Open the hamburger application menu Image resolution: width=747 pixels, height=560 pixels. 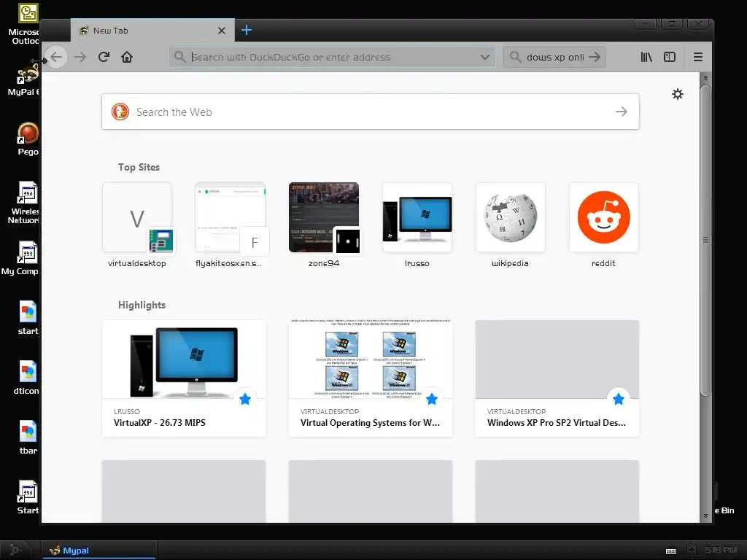pyautogui.click(x=698, y=57)
